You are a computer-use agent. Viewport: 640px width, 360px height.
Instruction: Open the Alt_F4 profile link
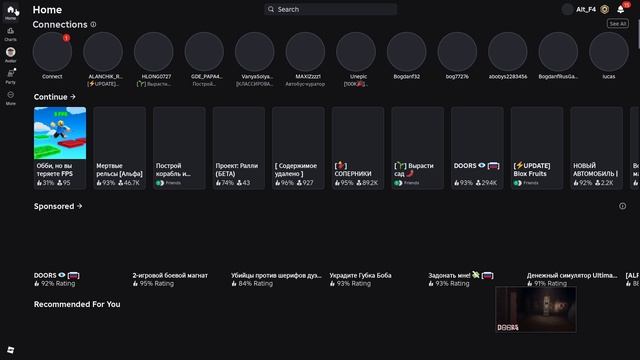click(x=586, y=9)
